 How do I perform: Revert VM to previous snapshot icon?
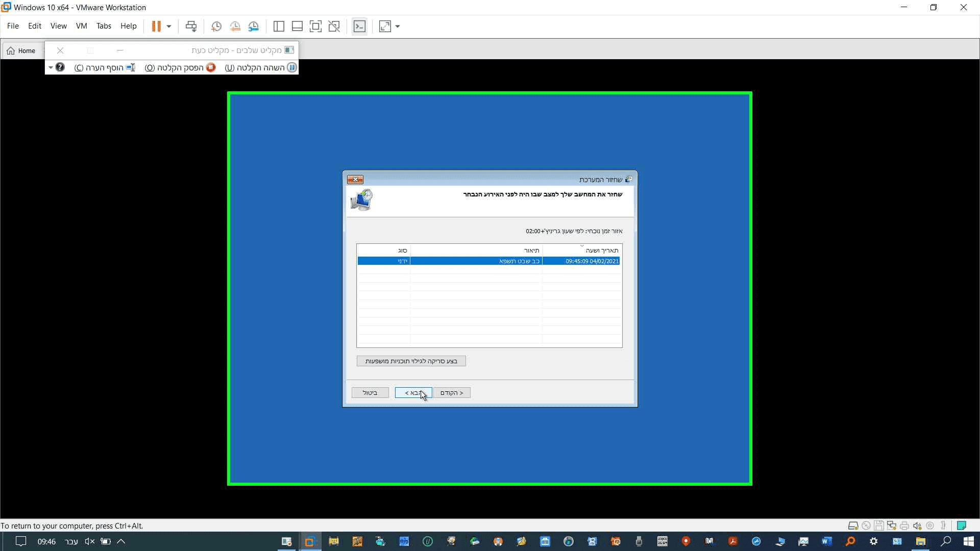(235, 26)
